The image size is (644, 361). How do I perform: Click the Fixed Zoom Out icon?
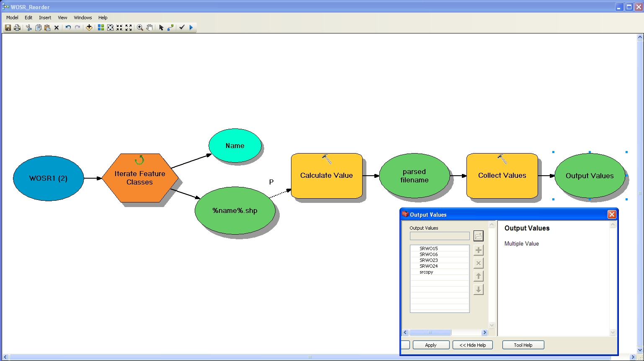129,28
